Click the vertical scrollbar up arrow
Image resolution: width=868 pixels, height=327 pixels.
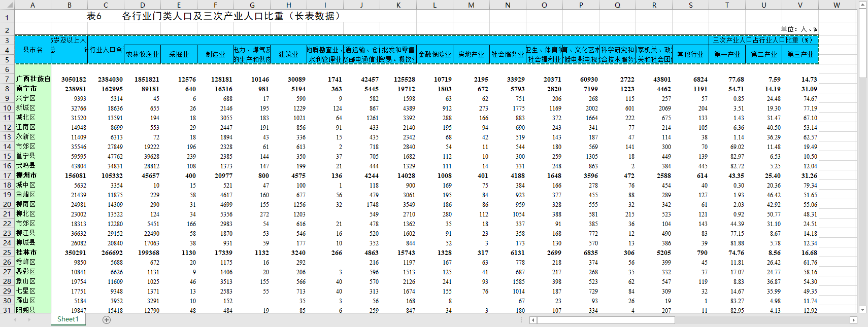click(x=862, y=5)
